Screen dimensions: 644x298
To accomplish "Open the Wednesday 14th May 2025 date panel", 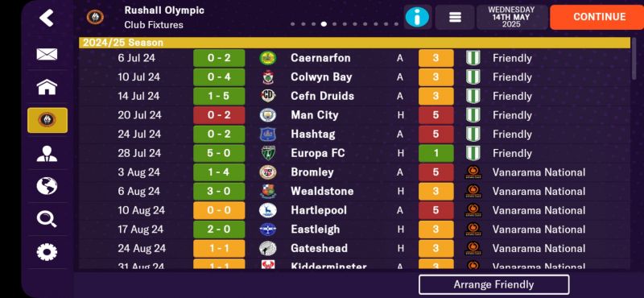I will (512, 17).
